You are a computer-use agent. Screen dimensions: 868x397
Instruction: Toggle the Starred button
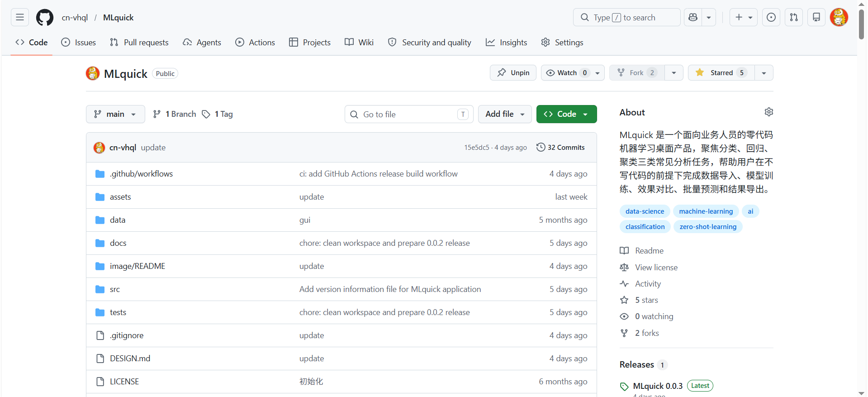point(721,73)
